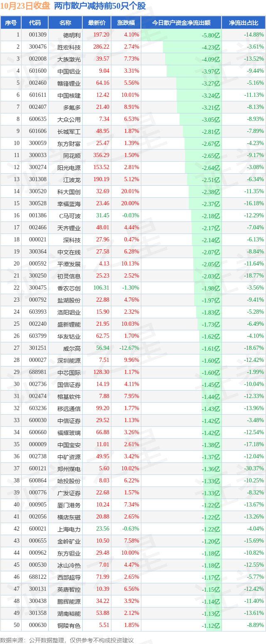Click the 数据来源 footer disclaimer text
This screenshot has height=644, width=266.
tap(68, 640)
